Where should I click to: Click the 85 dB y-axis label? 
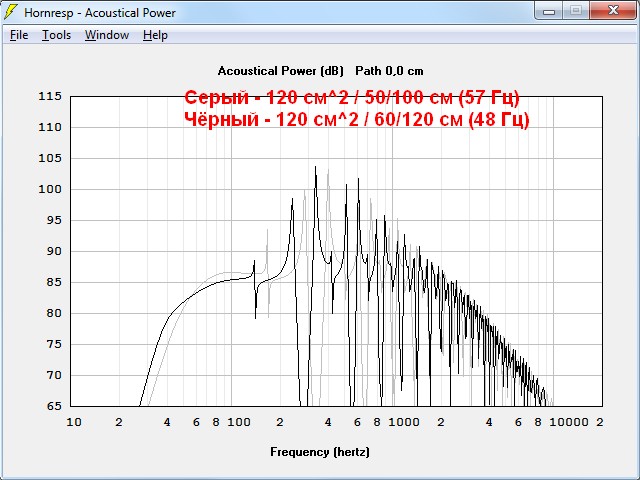tap(54, 282)
